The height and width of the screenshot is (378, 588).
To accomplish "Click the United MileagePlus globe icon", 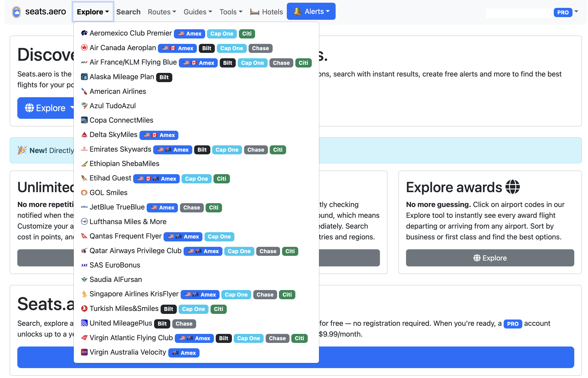I will (x=84, y=323).
